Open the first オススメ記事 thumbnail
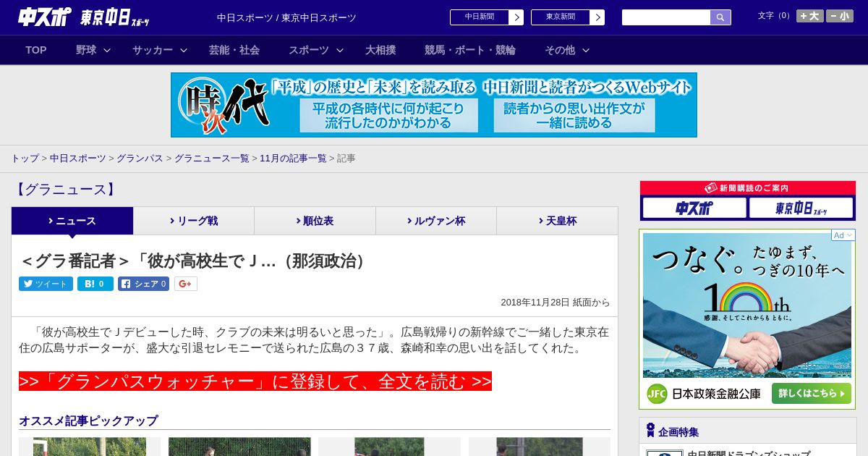868x456 pixels. tap(90, 447)
